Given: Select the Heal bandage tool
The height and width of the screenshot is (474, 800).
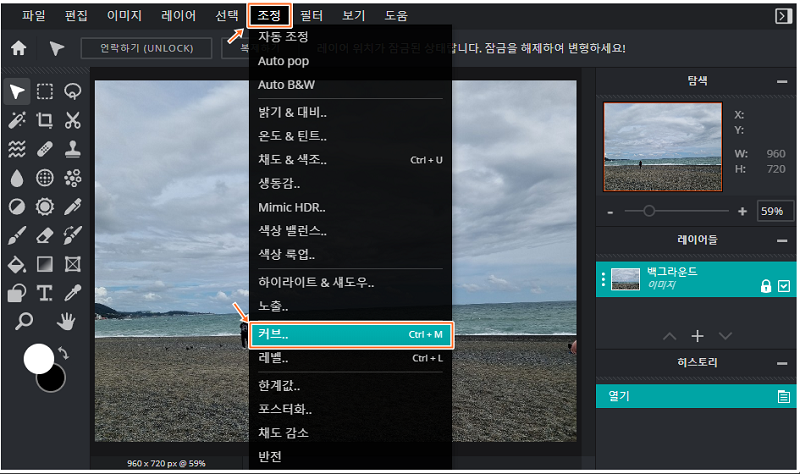Looking at the screenshot, I should 45,149.
